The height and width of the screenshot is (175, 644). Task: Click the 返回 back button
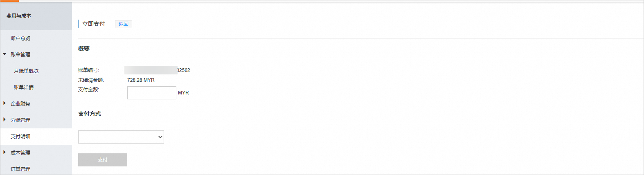[x=123, y=24]
